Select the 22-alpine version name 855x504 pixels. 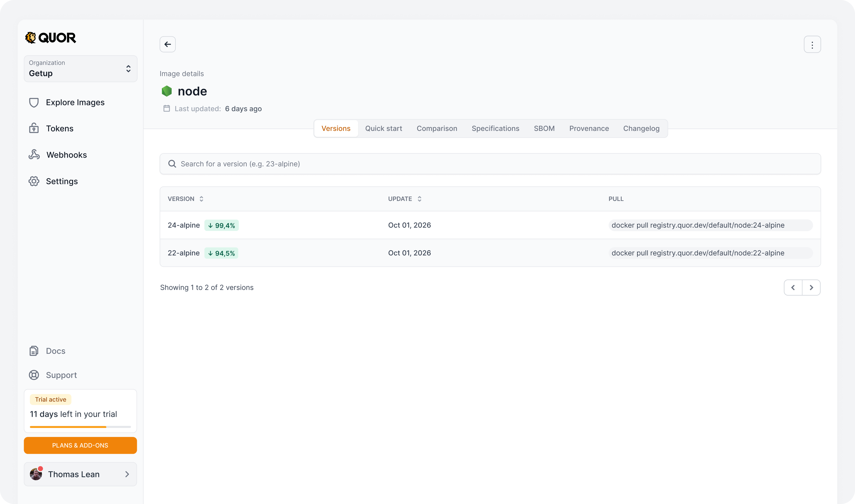[x=184, y=253]
